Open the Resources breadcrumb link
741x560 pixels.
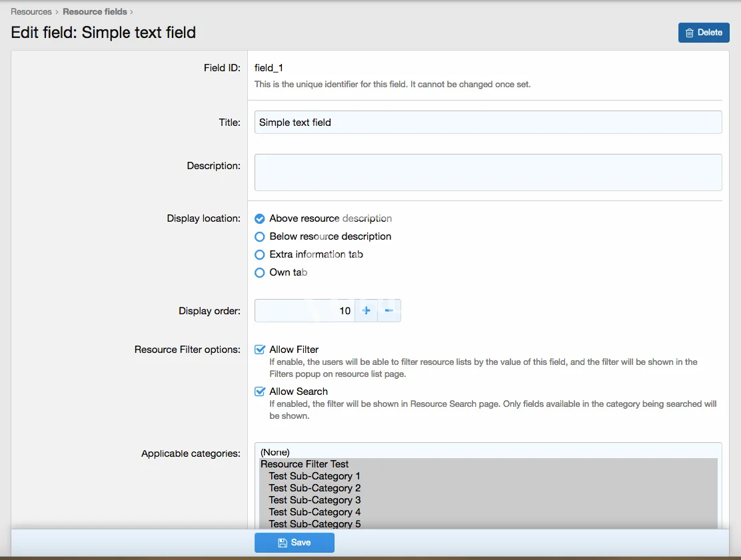point(31,11)
